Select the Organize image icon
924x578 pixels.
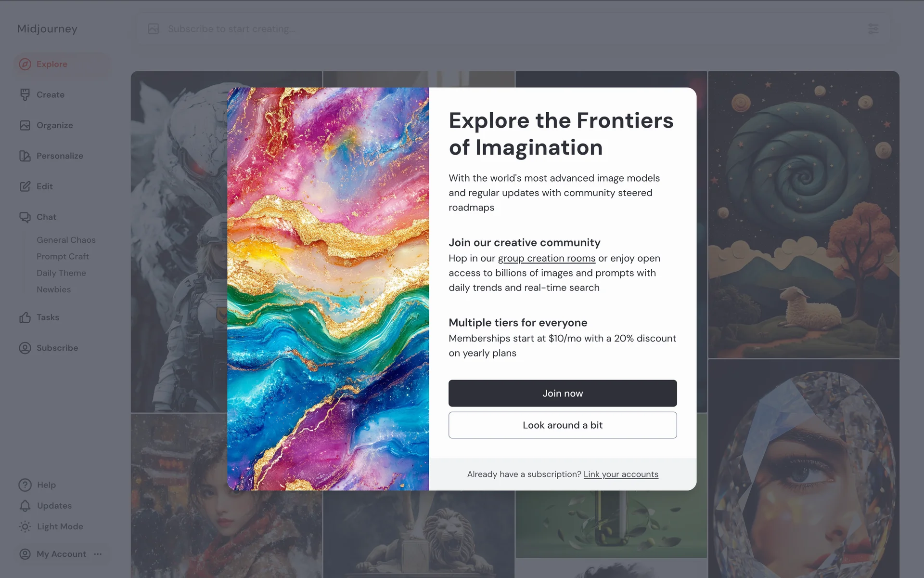(x=25, y=125)
